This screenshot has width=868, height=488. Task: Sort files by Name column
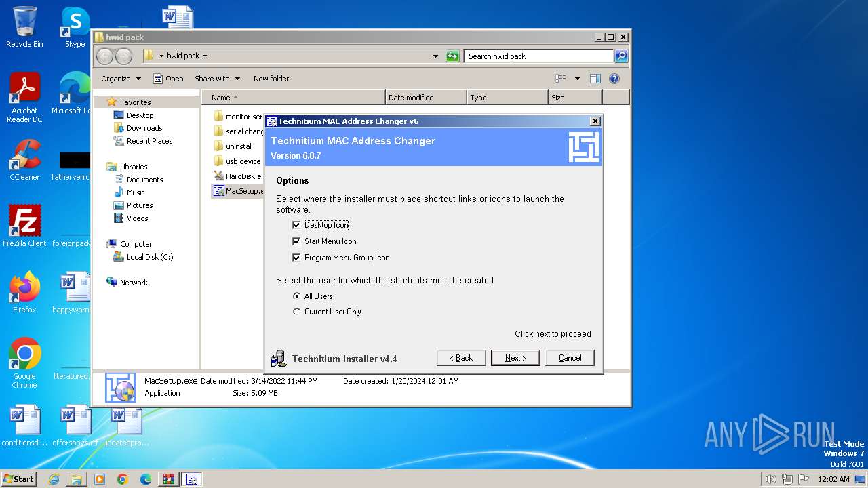(x=293, y=98)
